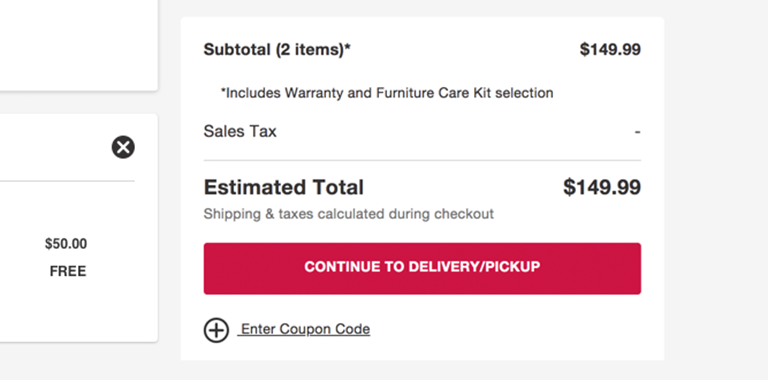The height and width of the screenshot is (380, 768).
Task: Click the Warranty and Furniture Care Kit note
Action: tap(387, 93)
